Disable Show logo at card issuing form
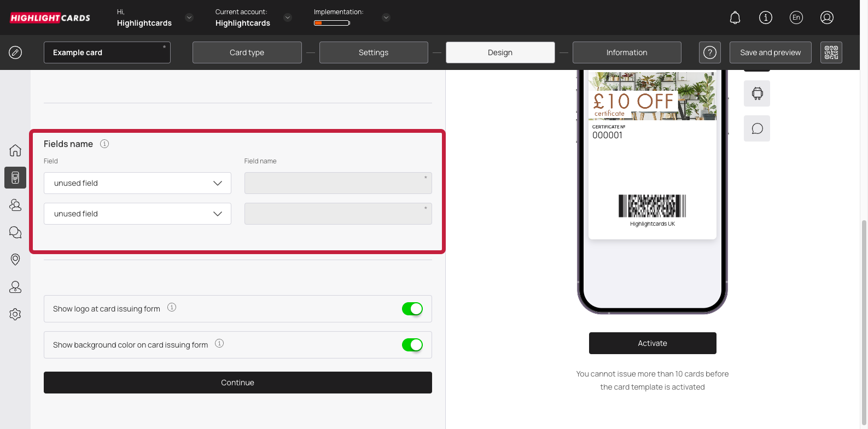 point(412,309)
